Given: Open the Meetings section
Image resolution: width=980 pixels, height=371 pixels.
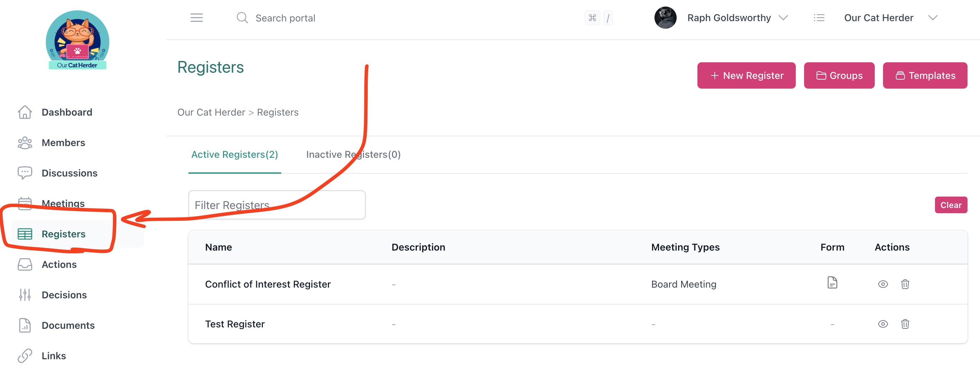Looking at the screenshot, I should click(x=63, y=203).
